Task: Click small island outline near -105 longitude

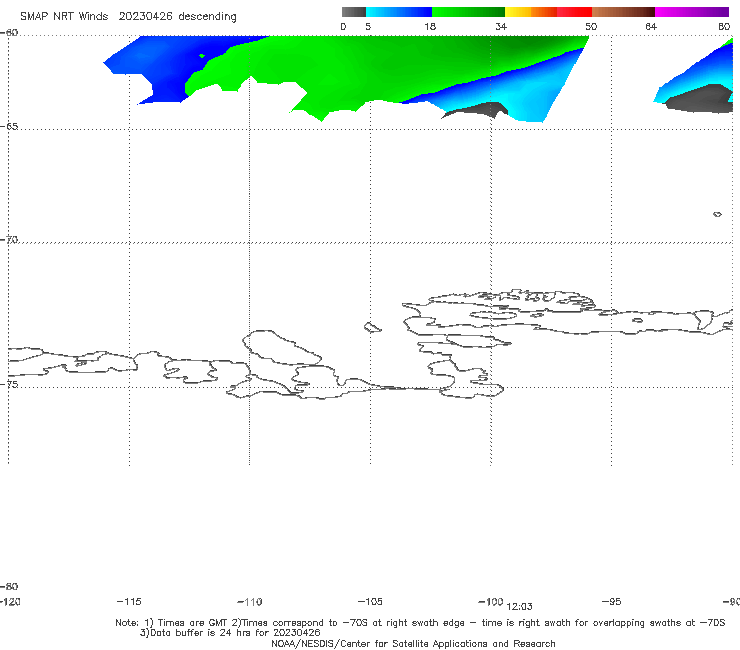Action: [x=372, y=327]
